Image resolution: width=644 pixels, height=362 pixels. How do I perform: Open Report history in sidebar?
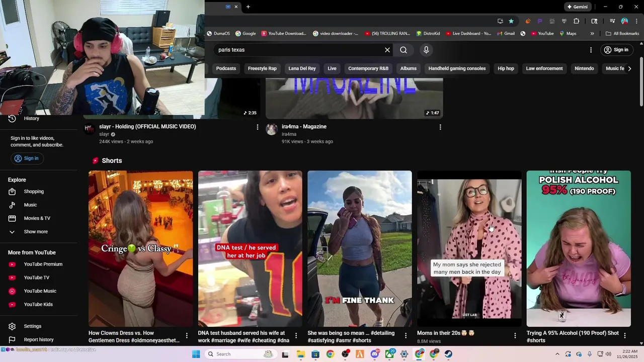(x=39, y=340)
